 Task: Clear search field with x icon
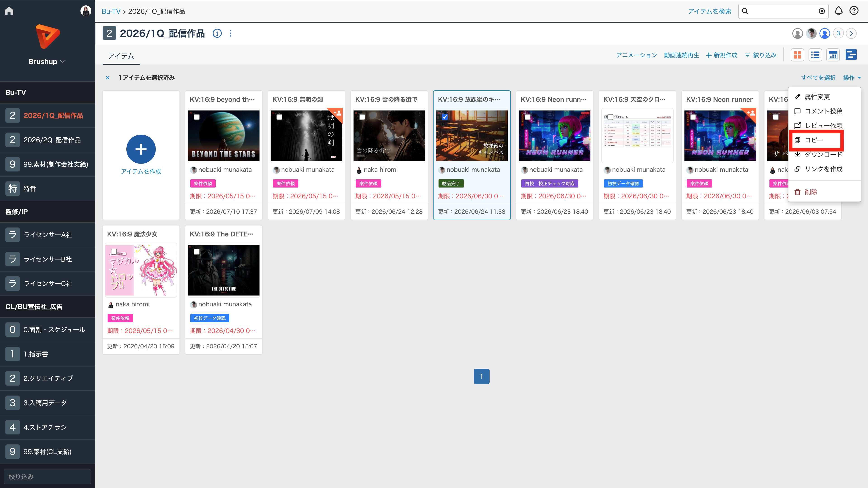822,11
